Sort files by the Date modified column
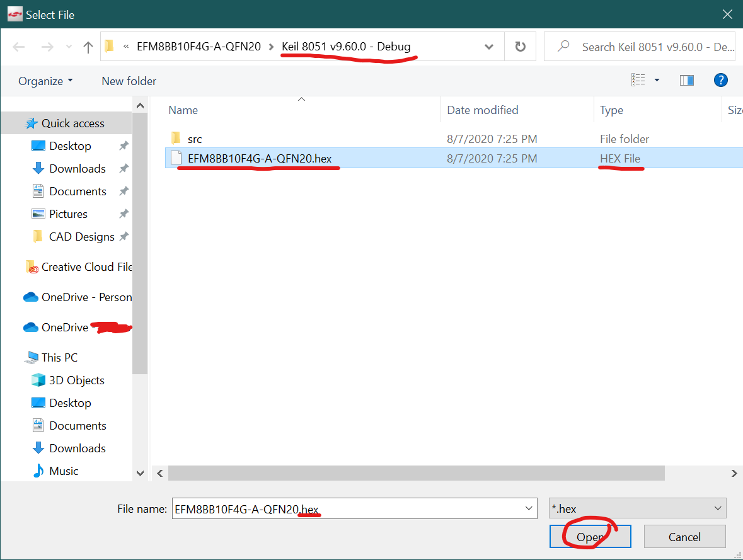The width and height of the screenshot is (743, 560). coord(482,110)
